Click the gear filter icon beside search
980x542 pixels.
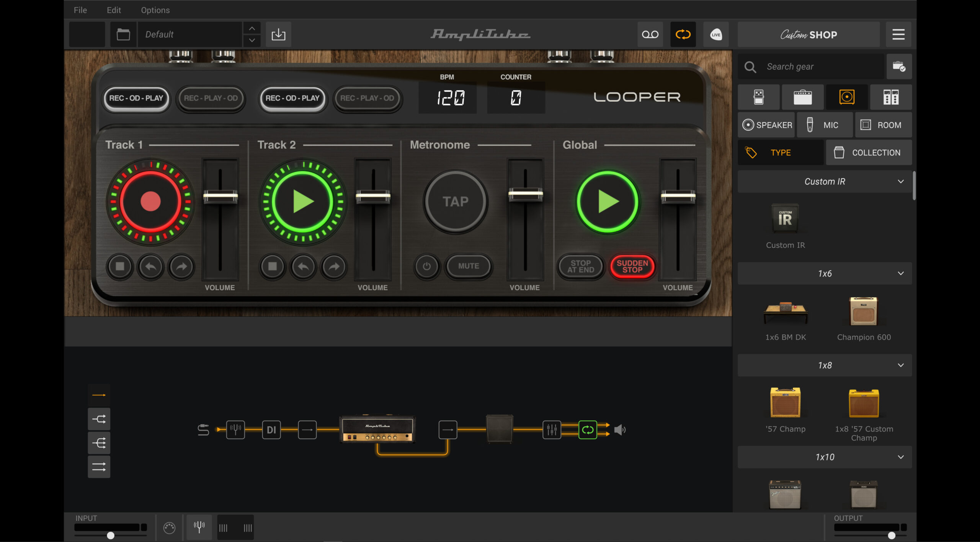coord(899,67)
